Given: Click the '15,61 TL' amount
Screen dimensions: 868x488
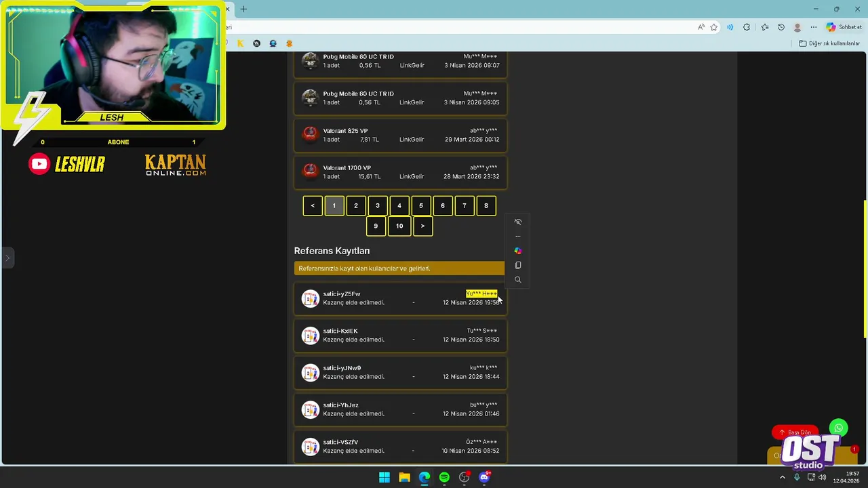Looking at the screenshot, I should [x=370, y=176].
